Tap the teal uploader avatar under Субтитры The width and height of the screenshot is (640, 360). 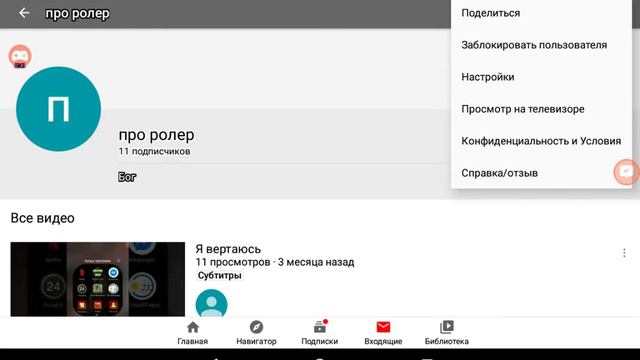[x=211, y=303]
